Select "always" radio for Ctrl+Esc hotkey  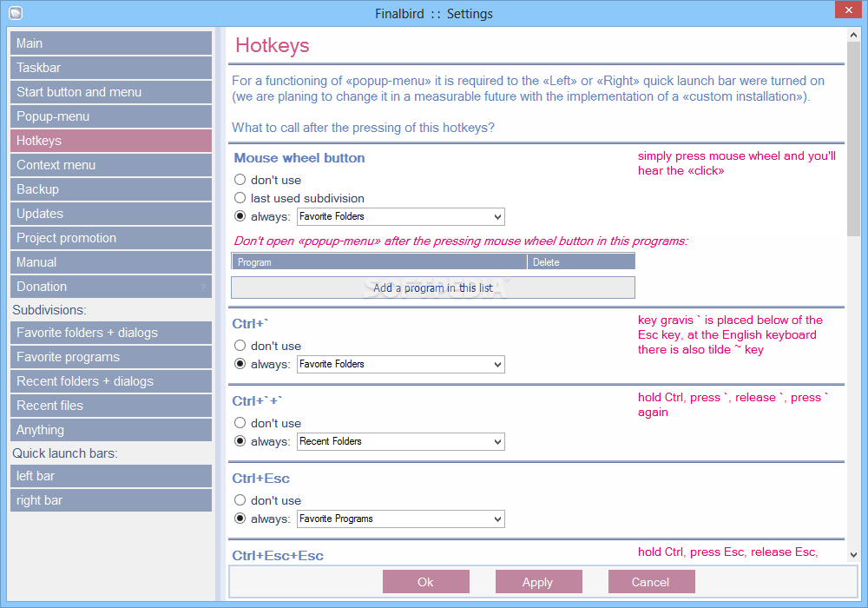(240, 519)
